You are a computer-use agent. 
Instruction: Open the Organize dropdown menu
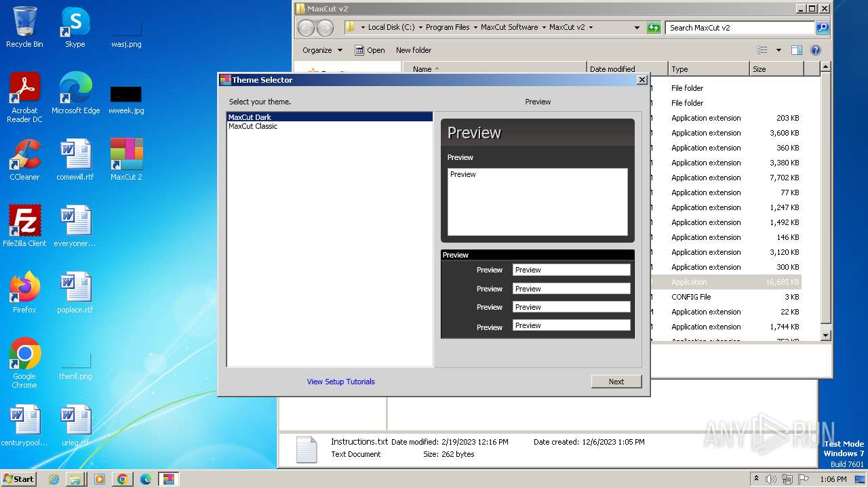click(x=322, y=50)
